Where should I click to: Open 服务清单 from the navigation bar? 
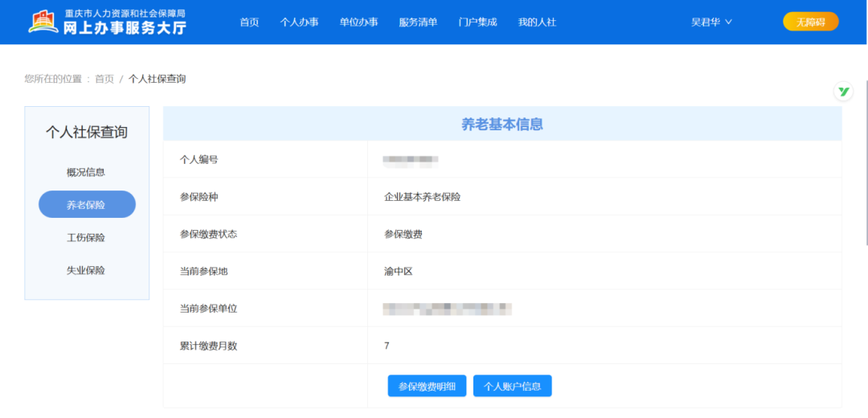click(418, 23)
